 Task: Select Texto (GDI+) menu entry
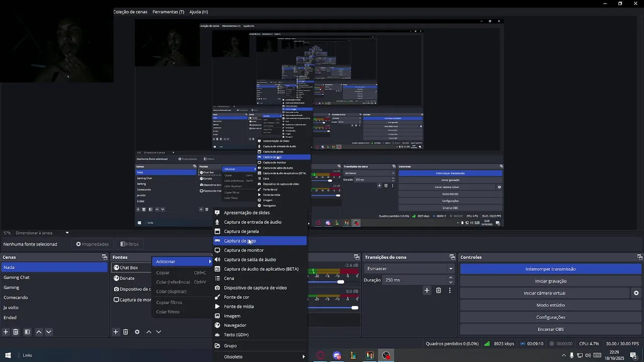coord(260,335)
